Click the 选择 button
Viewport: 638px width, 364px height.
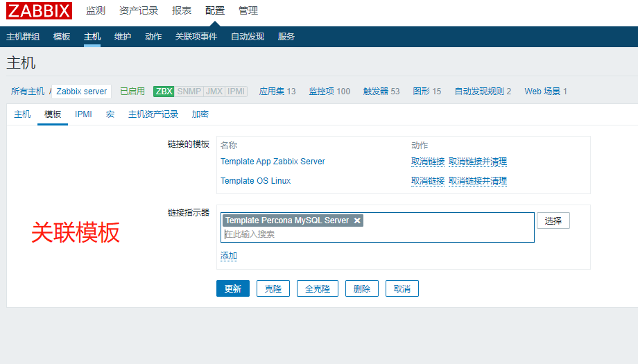pyautogui.click(x=553, y=220)
